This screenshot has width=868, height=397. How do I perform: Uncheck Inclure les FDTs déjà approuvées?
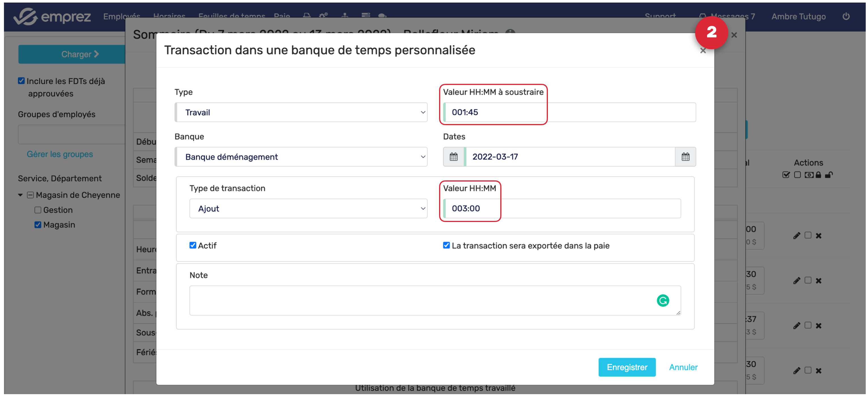coord(21,81)
